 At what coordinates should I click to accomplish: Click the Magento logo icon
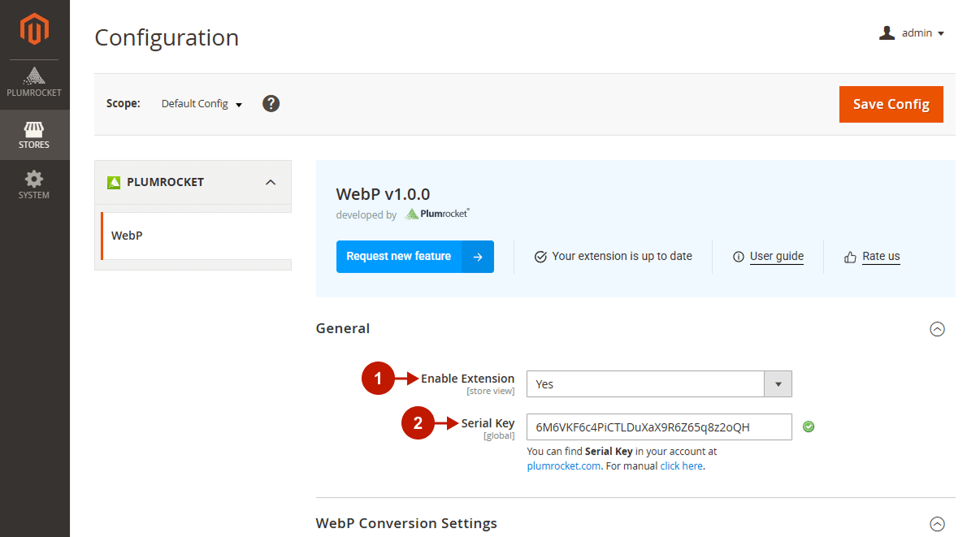[34, 30]
